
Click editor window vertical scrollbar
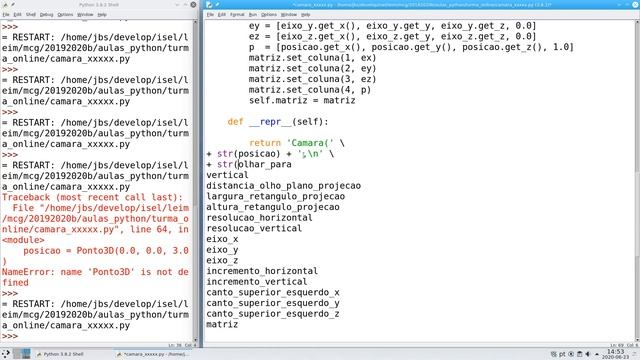pos(637,180)
